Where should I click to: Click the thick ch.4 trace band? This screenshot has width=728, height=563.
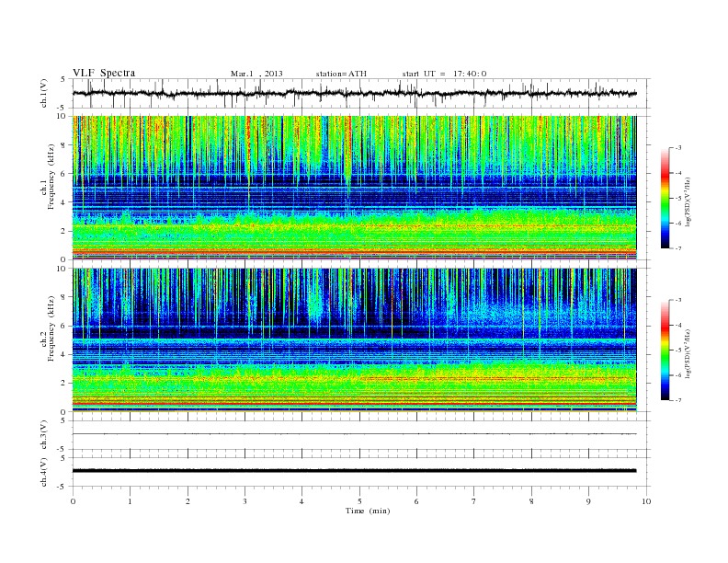point(354,471)
